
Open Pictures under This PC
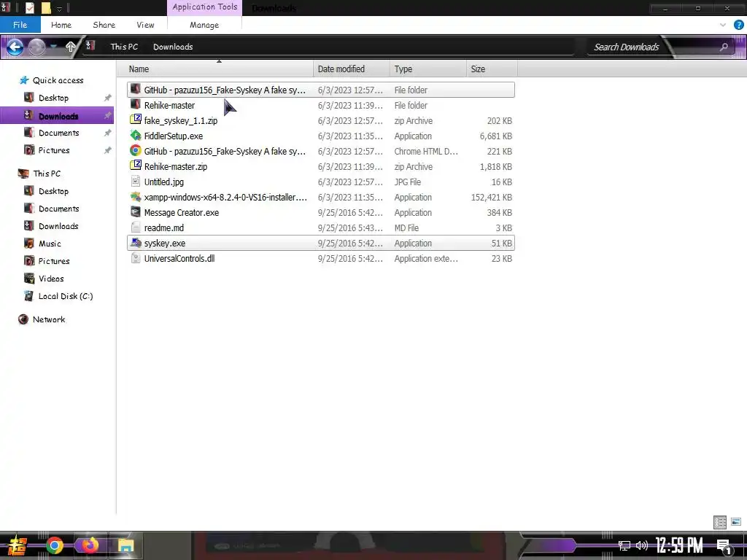pos(54,261)
